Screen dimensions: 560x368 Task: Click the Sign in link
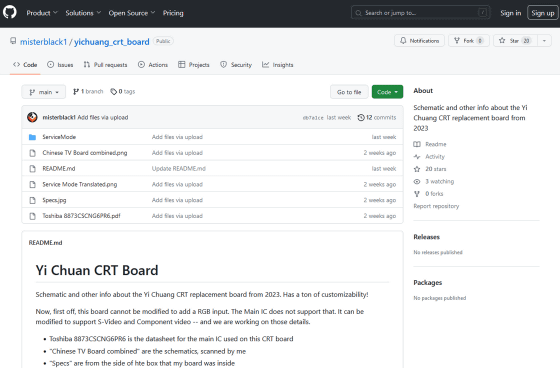pyautogui.click(x=510, y=13)
